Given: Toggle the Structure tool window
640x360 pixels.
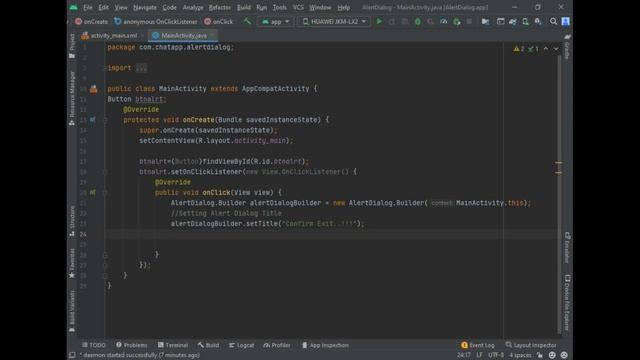Looking at the screenshot, I should coord(72,221).
